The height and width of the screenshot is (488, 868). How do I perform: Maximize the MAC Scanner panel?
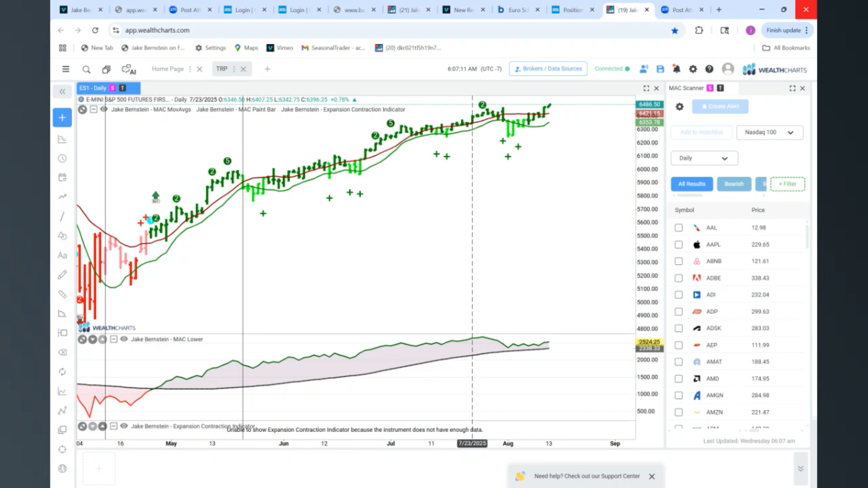coord(793,88)
